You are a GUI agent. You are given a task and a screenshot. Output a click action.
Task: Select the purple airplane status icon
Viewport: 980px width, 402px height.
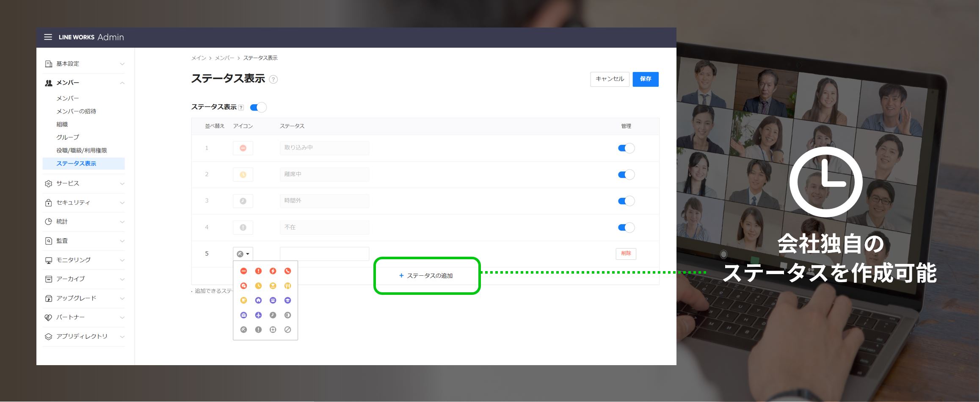click(x=258, y=315)
